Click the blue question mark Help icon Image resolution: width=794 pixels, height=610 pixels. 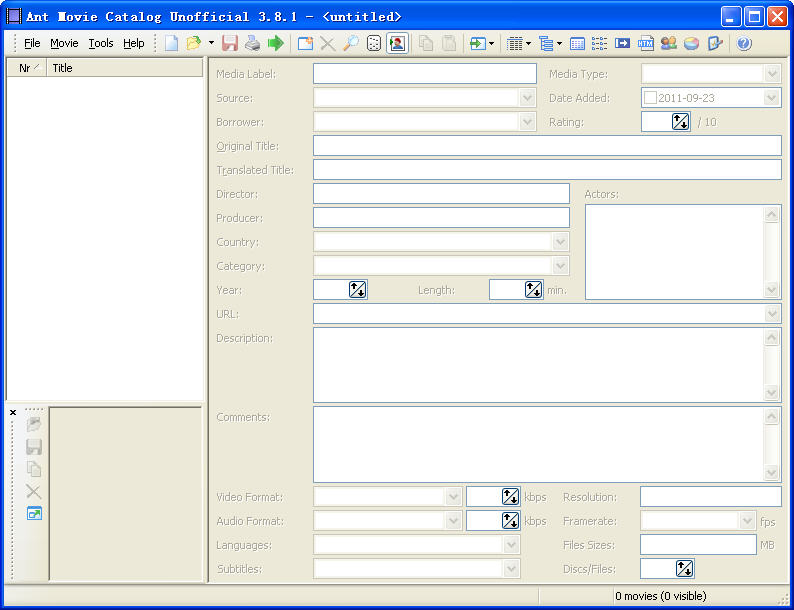743,44
